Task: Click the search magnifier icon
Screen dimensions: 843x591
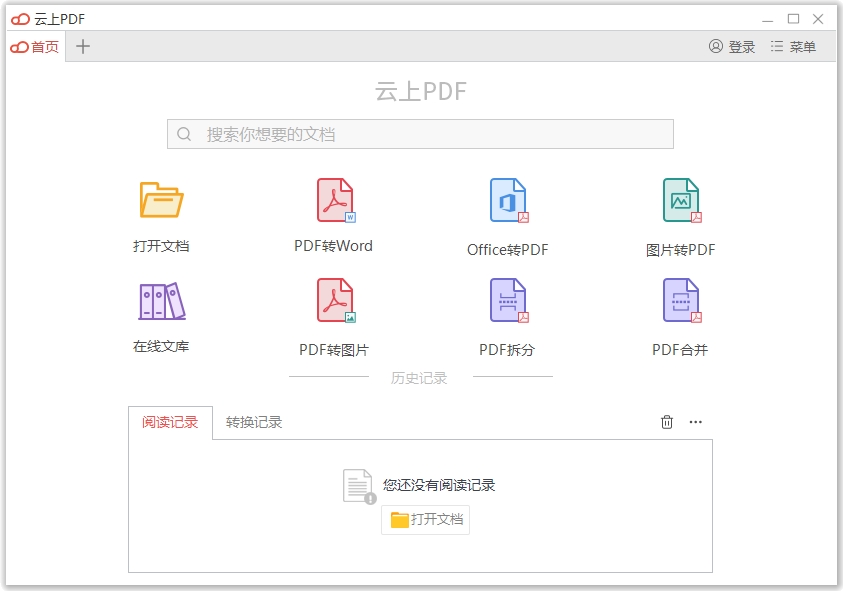Action: pyautogui.click(x=184, y=134)
